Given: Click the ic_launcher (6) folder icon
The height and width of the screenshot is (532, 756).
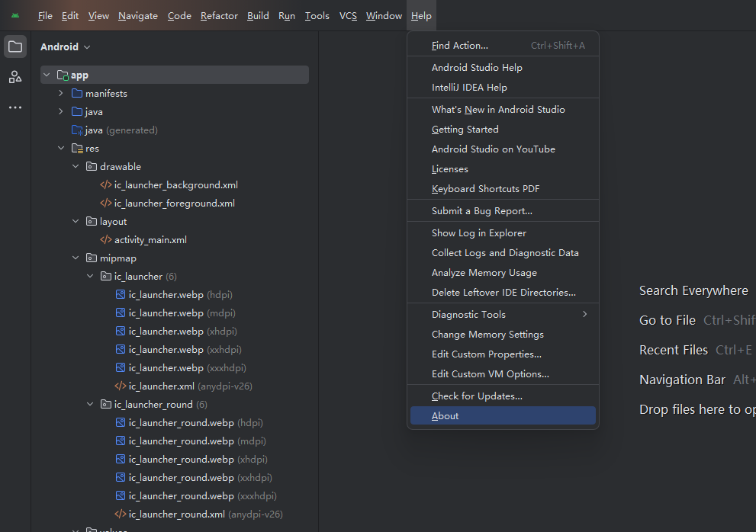Looking at the screenshot, I should [x=106, y=277].
